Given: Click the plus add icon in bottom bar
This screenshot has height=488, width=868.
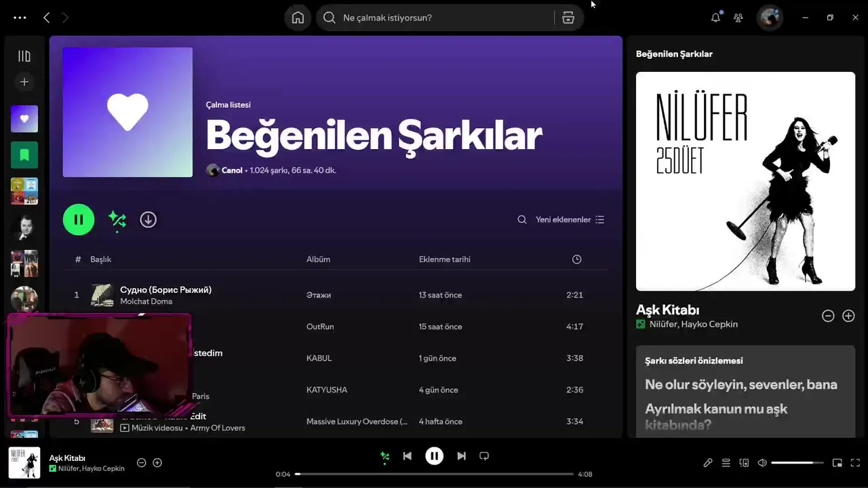Looking at the screenshot, I should click(157, 463).
